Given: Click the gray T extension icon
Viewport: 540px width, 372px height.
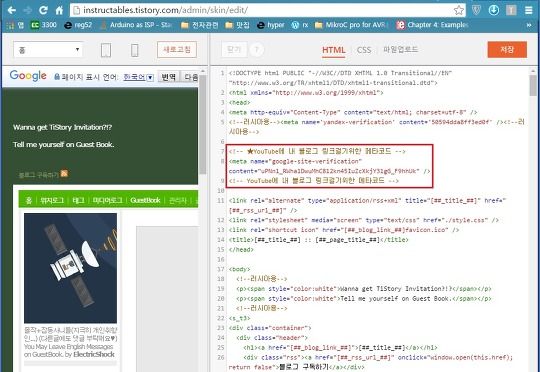Looking at the screenshot, I should pyautogui.click(x=511, y=10).
